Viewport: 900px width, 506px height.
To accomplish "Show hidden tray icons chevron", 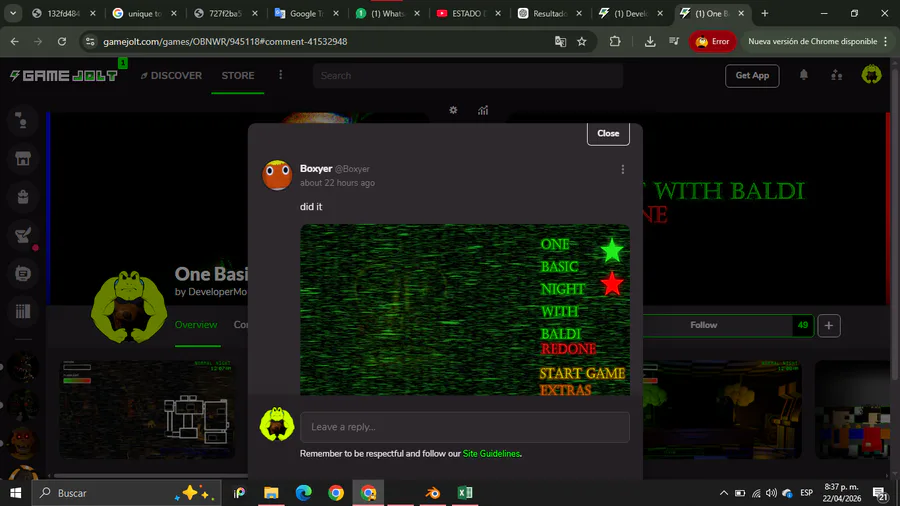I will [x=723, y=493].
